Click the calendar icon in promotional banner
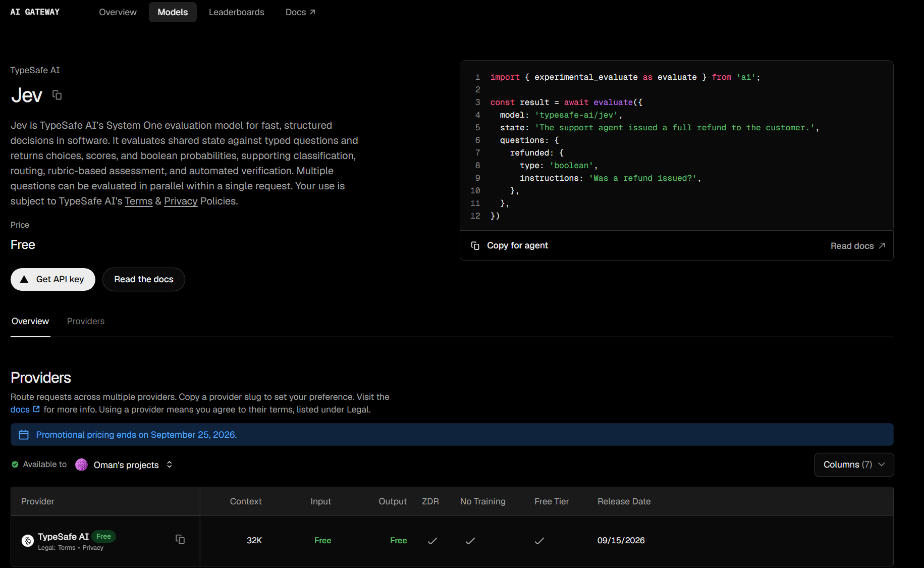This screenshot has height=568, width=924. [24, 435]
